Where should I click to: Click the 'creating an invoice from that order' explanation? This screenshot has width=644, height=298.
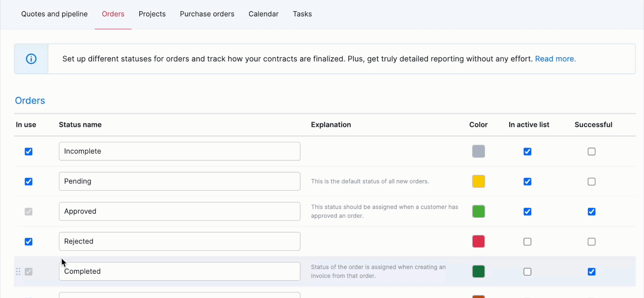pyautogui.click(x=378, y=271)
